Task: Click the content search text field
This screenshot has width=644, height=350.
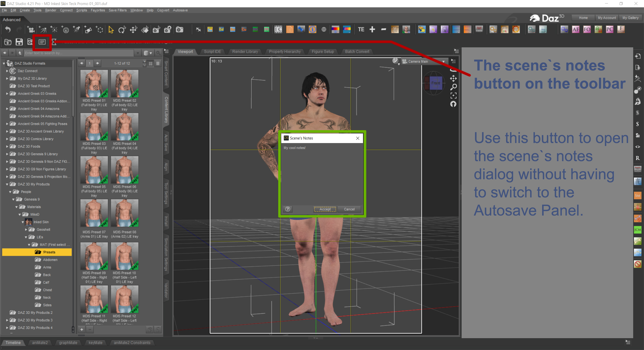Action: pyautogui.click(x=79, y=53)
